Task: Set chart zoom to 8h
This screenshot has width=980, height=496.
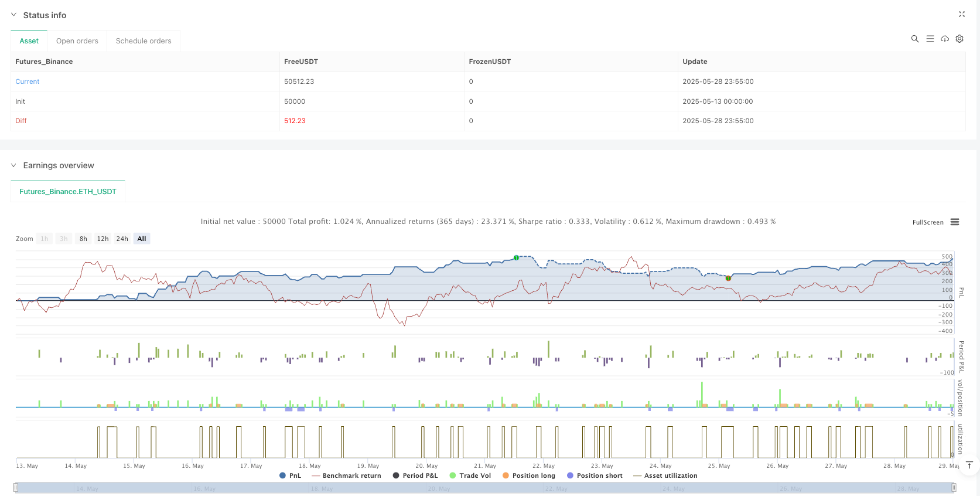Action: click(x=83, y=239)
